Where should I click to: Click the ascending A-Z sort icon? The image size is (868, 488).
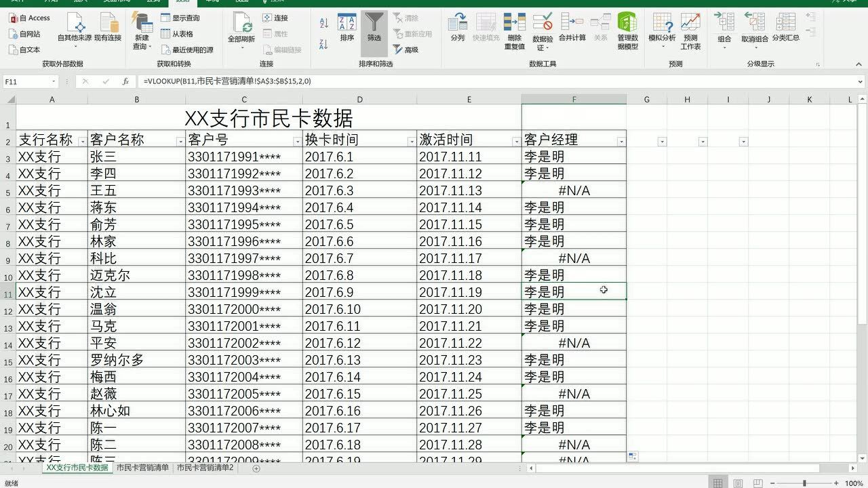pos(323,22)
